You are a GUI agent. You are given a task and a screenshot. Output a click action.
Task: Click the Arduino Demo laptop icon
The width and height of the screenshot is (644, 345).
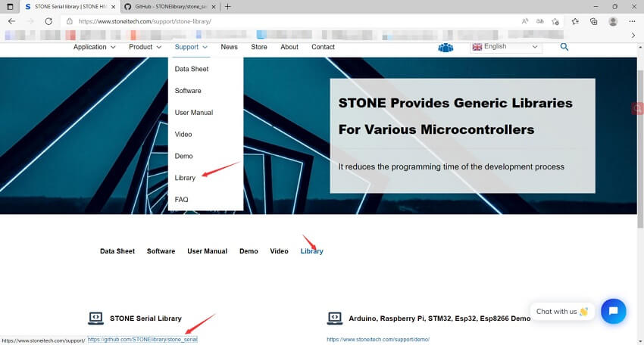pos(335,319)
